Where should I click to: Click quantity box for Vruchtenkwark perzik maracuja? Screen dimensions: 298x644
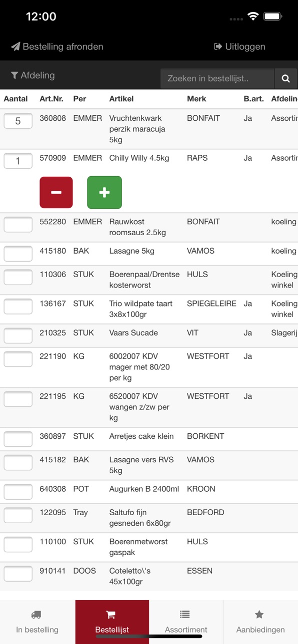point(18,121)
